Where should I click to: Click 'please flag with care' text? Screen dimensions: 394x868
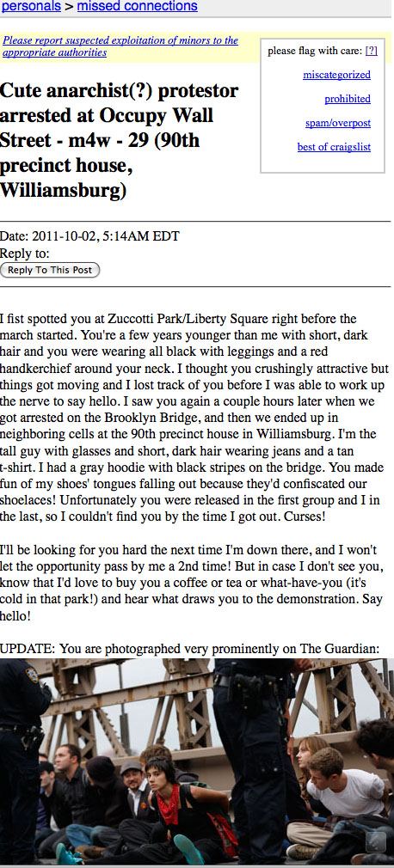coord(315,51)
